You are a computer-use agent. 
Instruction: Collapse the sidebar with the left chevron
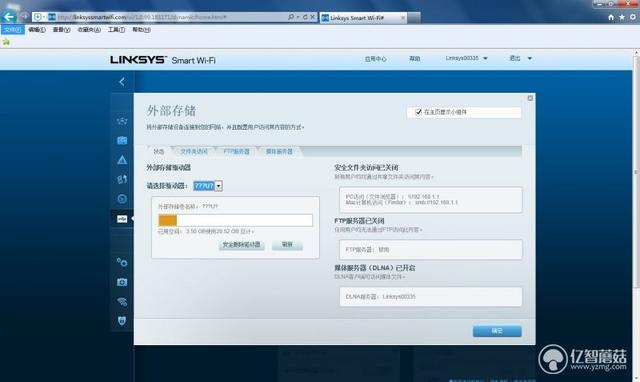click(x=122, y=82)
